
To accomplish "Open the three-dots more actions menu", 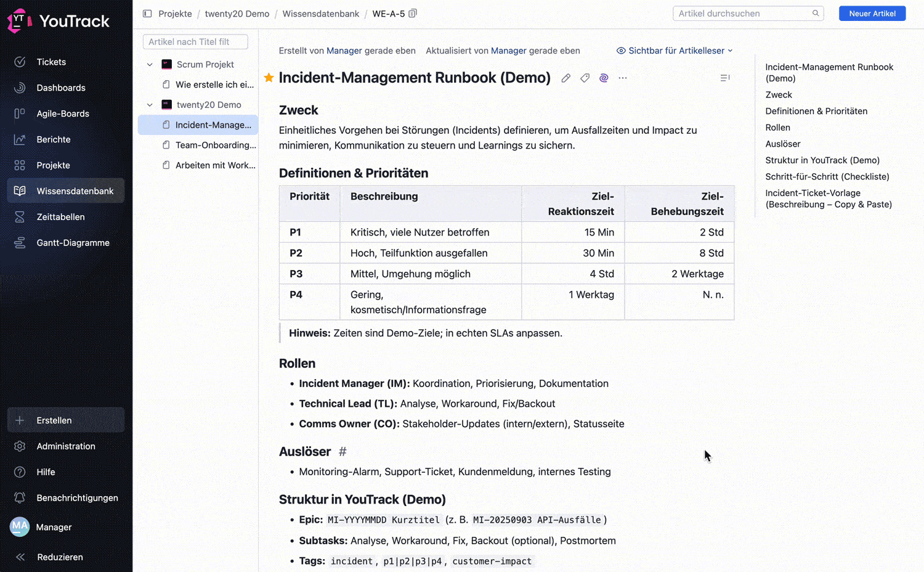I will coord(623,78).
